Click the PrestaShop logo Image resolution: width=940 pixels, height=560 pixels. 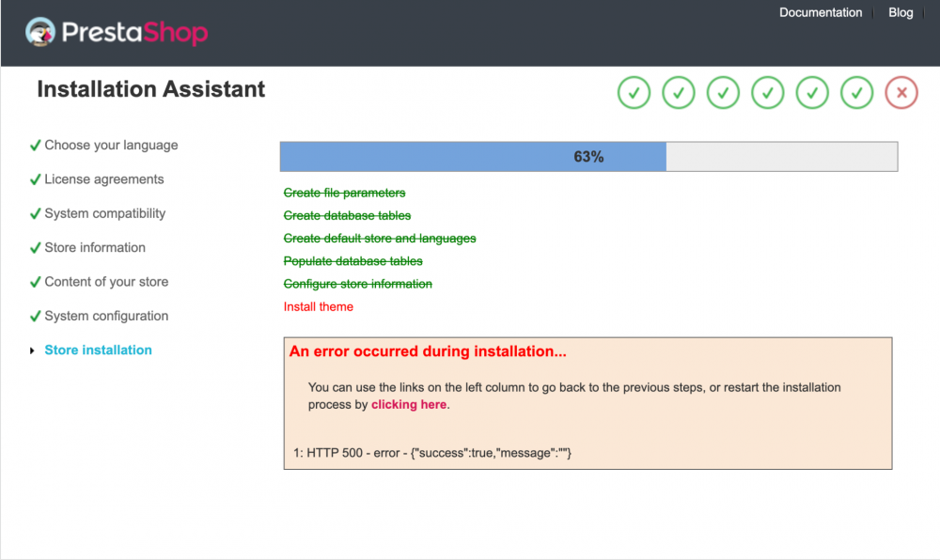117,32
